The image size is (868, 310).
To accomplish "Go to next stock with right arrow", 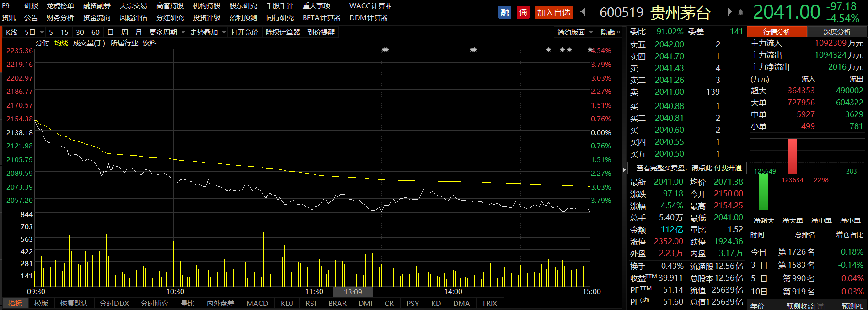I will tap(730, 12).
